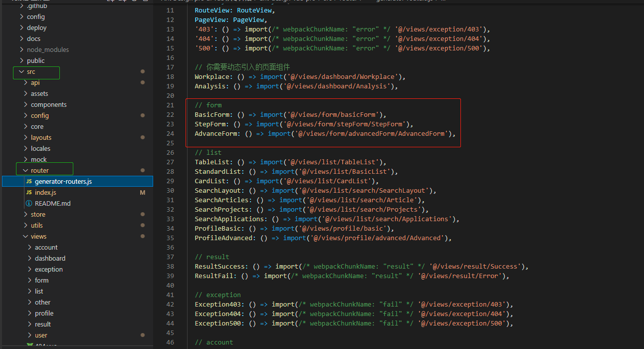Image resolution: width=644 pixels, height=349 pixels.
Task: Expand the layouts folder chevron
Action: tap(25, 137)
